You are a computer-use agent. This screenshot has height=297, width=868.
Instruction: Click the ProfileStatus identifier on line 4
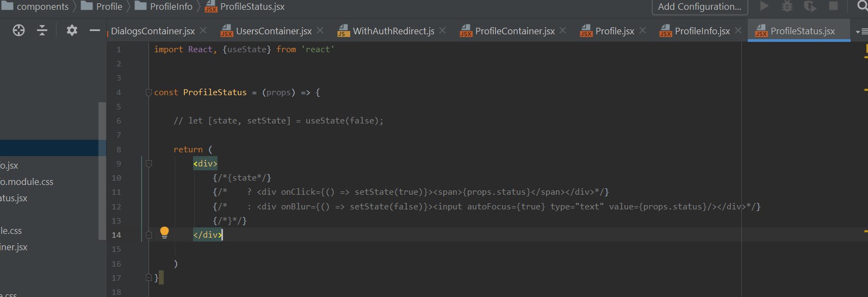pos(215,92)
